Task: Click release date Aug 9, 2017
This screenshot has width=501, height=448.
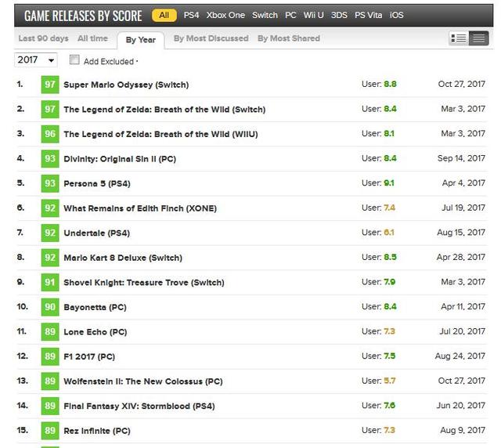Action: (x=463, y=431)
